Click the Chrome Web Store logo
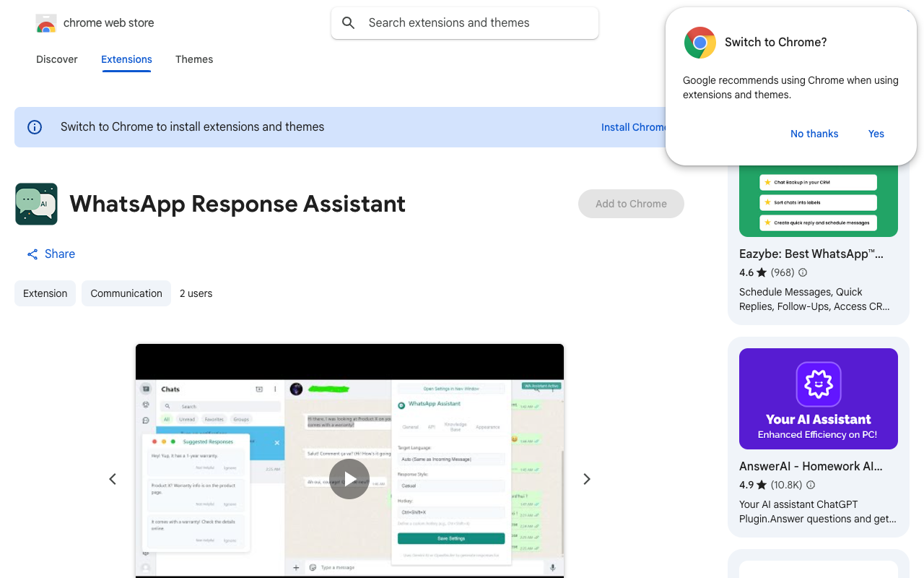This screenshot has width=924, height=578. pyautogui.click(x=45, y=22)
